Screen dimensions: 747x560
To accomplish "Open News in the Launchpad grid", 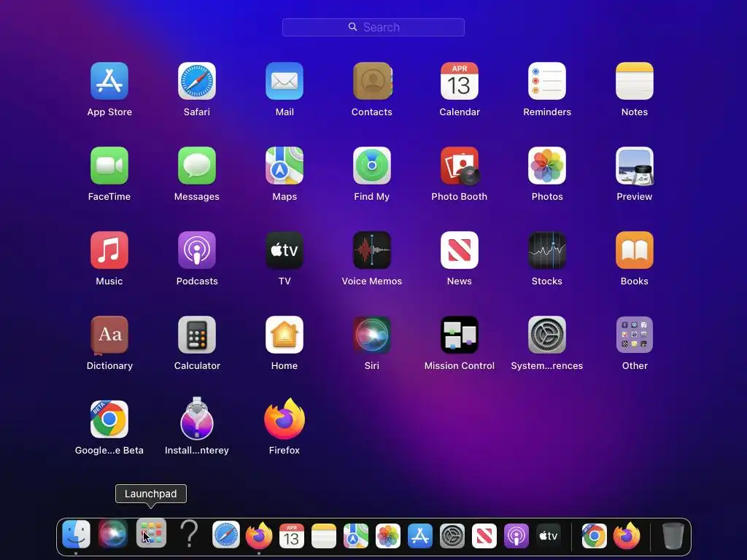I will point(460,251).
